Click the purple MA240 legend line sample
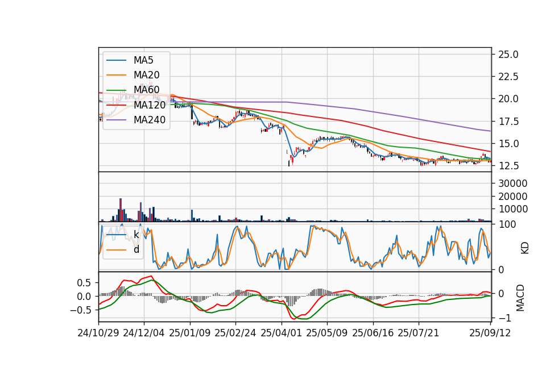The width and height of the screenshot is (546, 392). point(116,120)
